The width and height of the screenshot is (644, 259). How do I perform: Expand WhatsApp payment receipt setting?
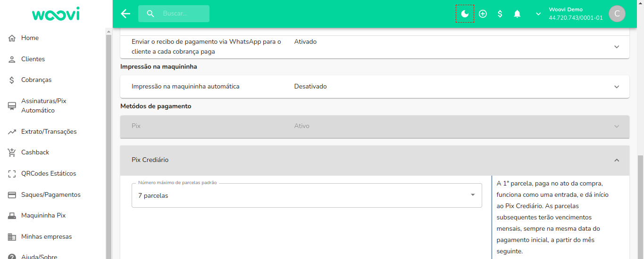[x=616, y=47]
